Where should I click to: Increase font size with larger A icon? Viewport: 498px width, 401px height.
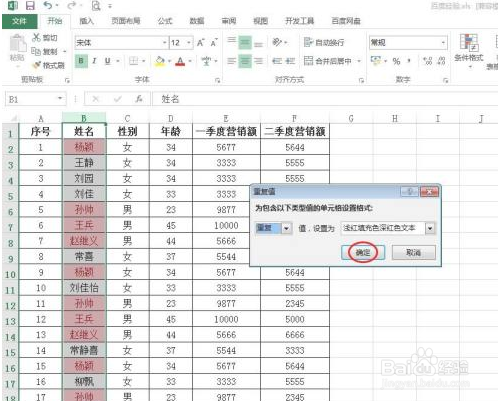(200, 43)
